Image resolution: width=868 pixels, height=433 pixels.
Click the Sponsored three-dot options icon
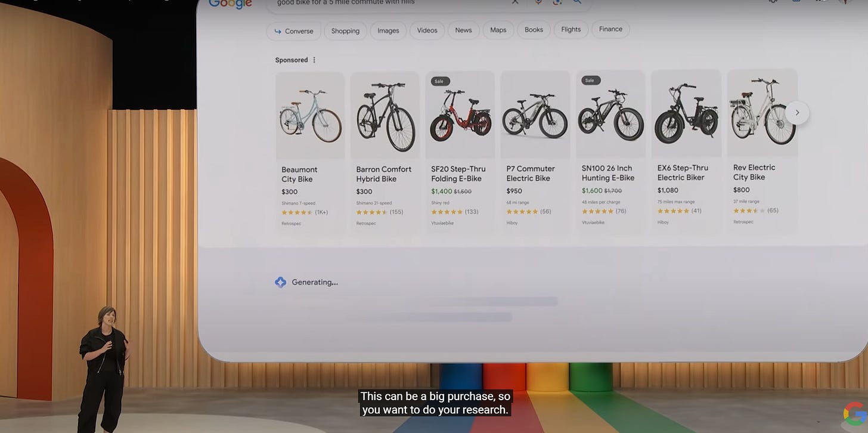click(314, 60)
